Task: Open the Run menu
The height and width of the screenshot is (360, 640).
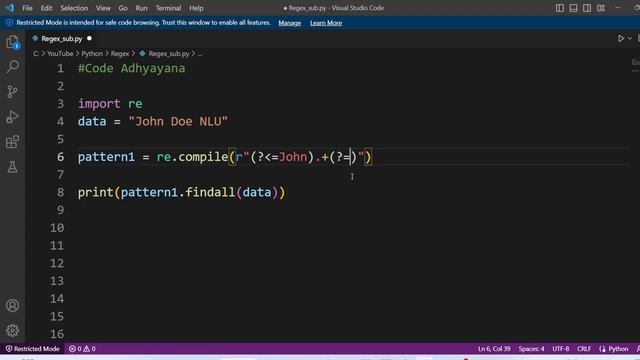Action: [141, 8]
